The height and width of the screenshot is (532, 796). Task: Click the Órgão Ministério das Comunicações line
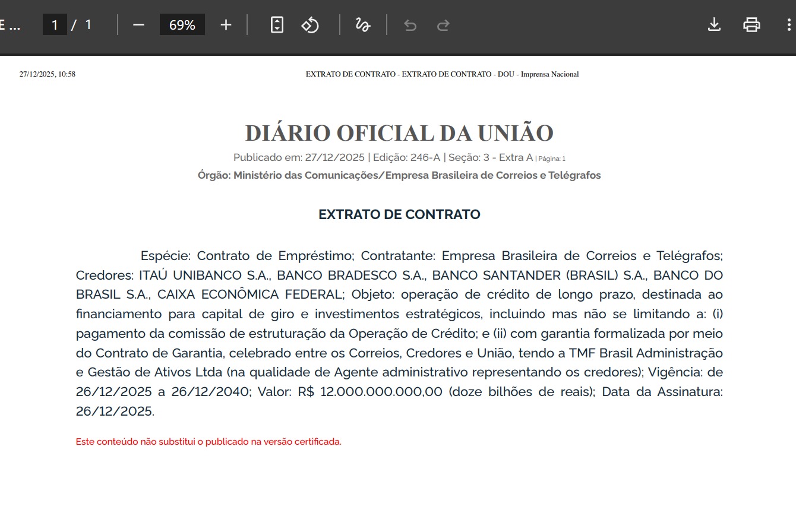click(399, 175)
